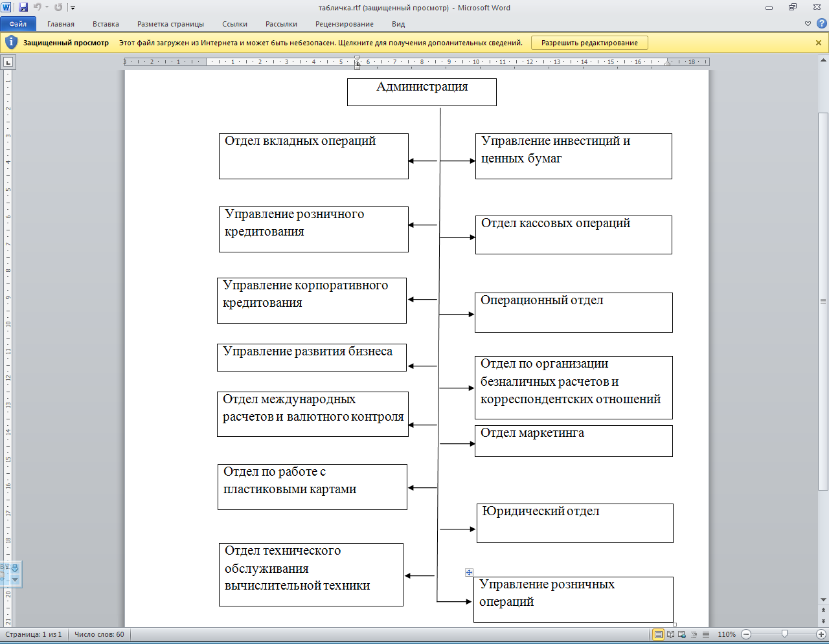Click the Undo arrow in quick access toolbar

pyautogui.click(x=37, y=8)
